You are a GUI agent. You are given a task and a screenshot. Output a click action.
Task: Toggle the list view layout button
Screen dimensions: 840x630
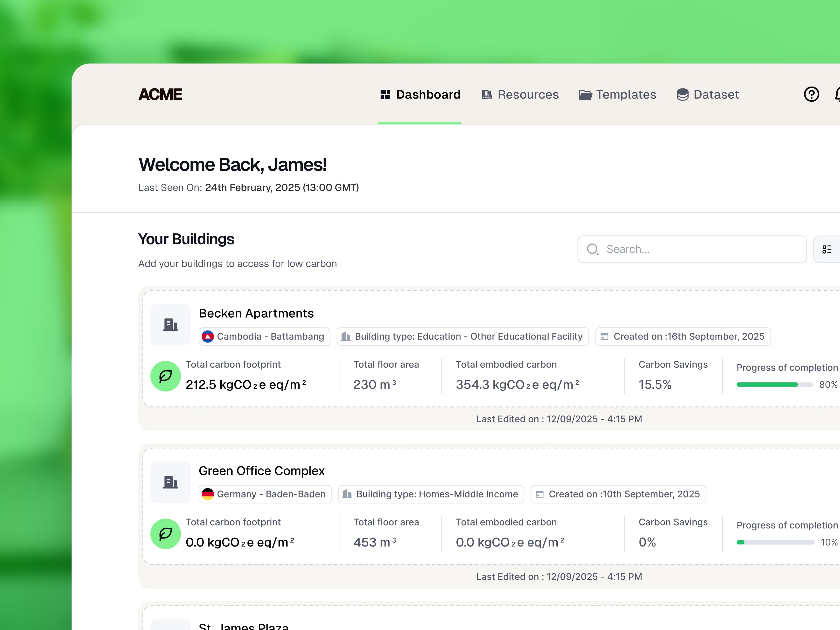(x=827, y=249)
